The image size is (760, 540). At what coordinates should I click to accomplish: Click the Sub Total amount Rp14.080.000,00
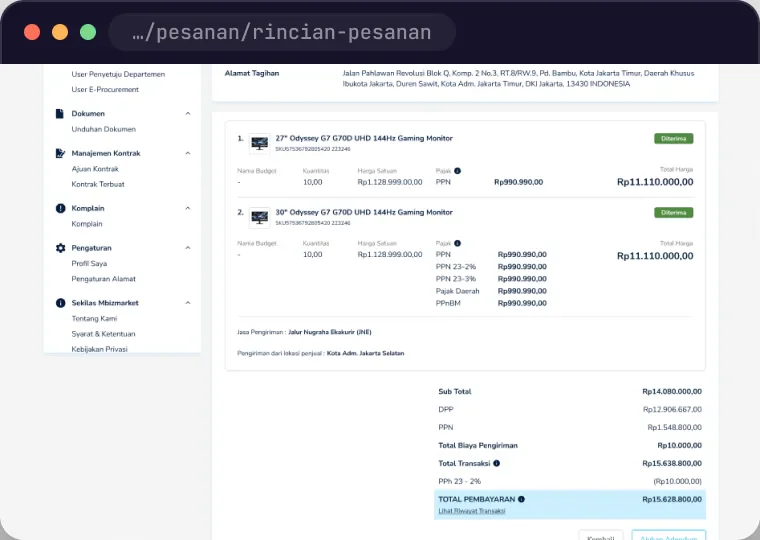coord(672,392)
